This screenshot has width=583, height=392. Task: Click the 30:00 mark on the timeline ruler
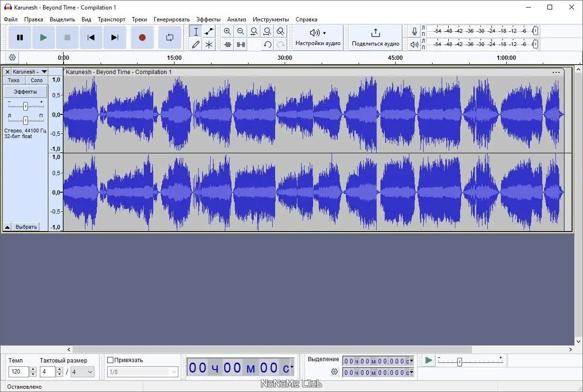(285, 58)
